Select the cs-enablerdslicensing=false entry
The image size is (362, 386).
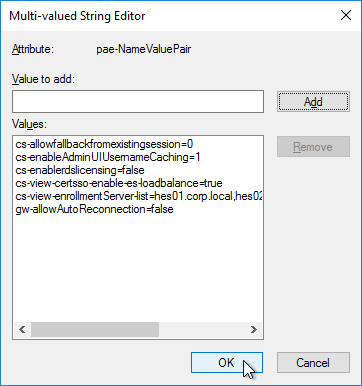tap(80, 170)
